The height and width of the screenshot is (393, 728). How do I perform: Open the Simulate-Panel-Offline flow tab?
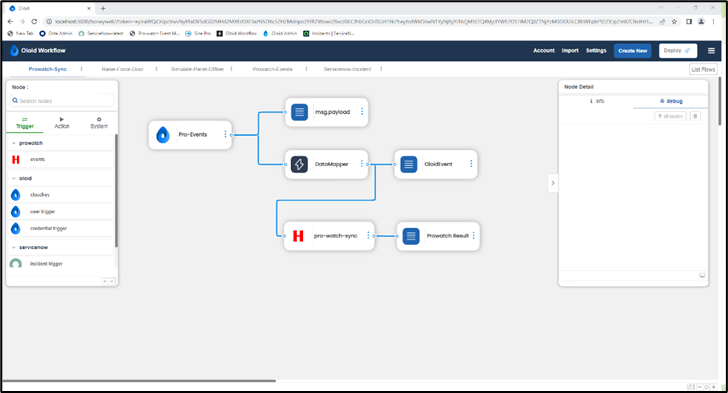click(197, 69)
